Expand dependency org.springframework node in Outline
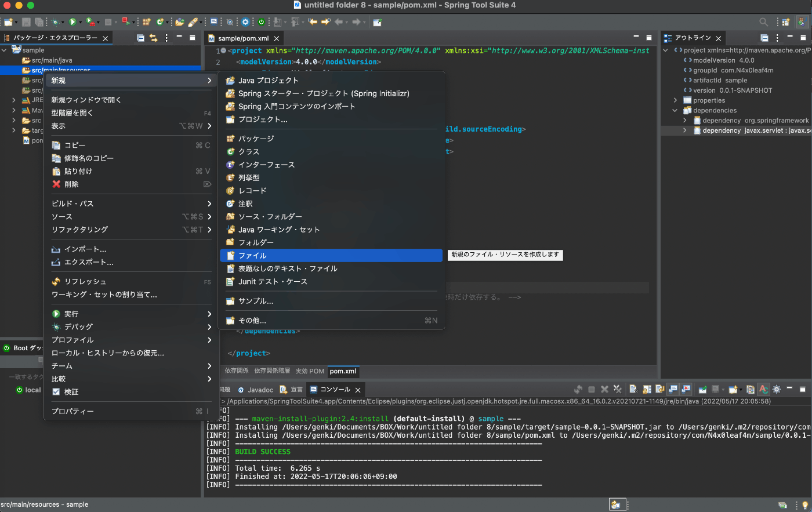The height and width of the screenshot is (512, 812). pos(685,121)
